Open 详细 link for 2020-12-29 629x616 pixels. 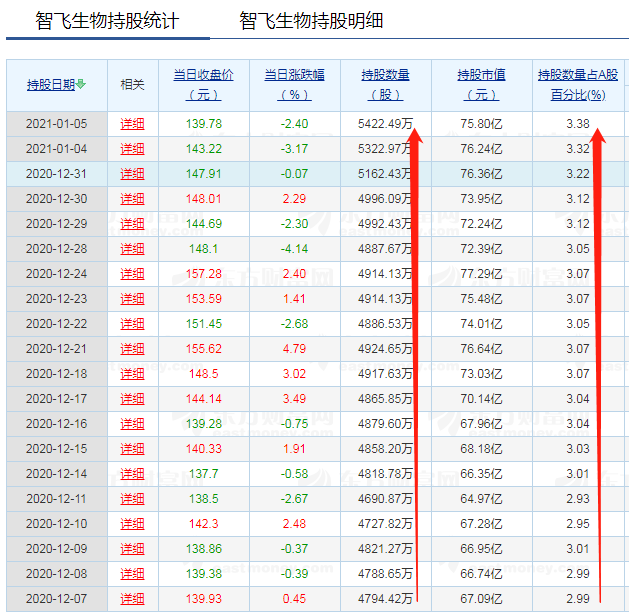pos(132,224)
